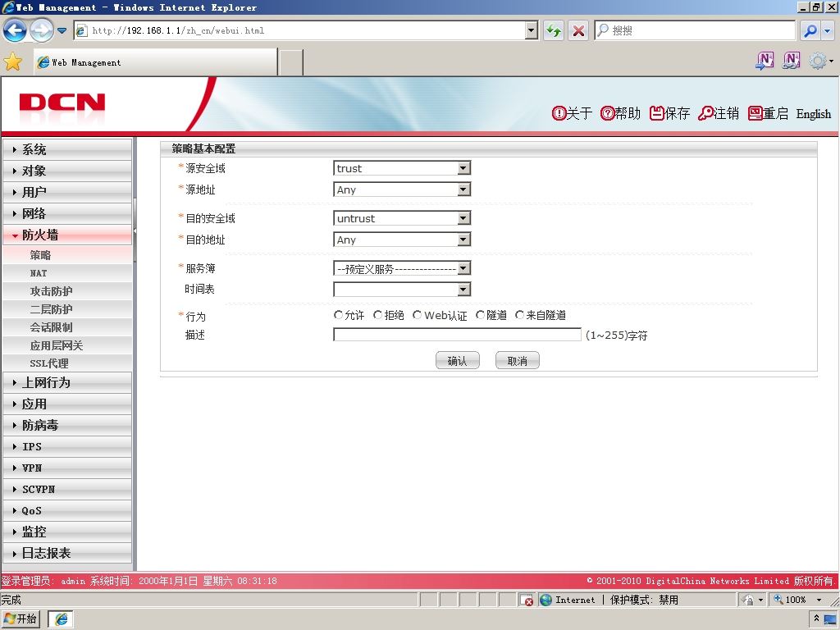The width and height of the screenshot is (840, 630).
Task: Click the red Stop loading icon
Action: [578, 30]
